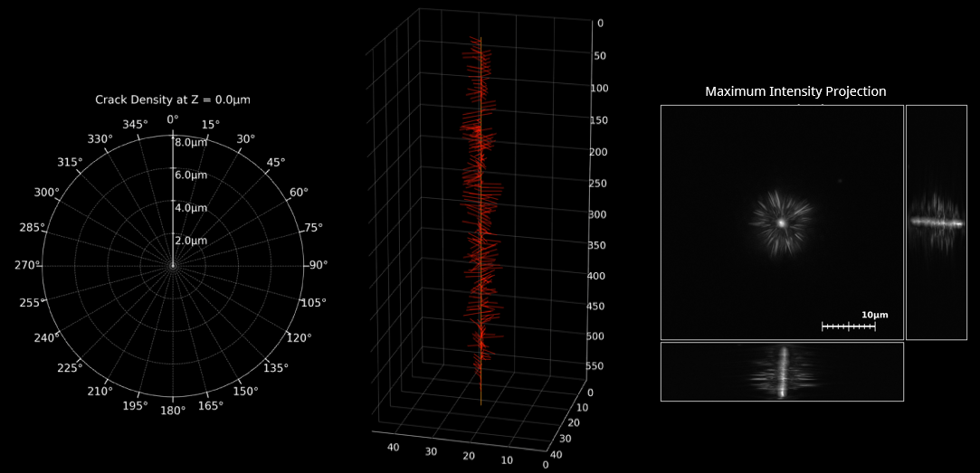Click the 4.0µm radial tick label
This screenshot has height=473, width=980.
point(191,208)
